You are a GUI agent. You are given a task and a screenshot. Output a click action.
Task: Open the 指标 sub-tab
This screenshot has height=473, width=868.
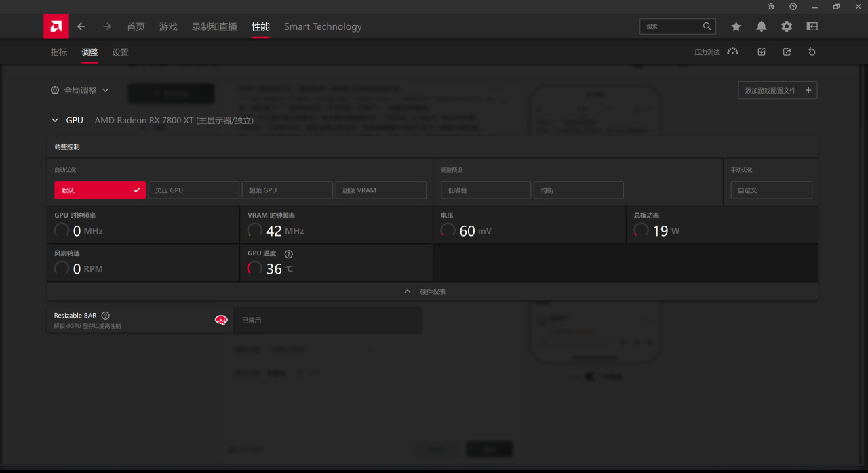[59, 52]
